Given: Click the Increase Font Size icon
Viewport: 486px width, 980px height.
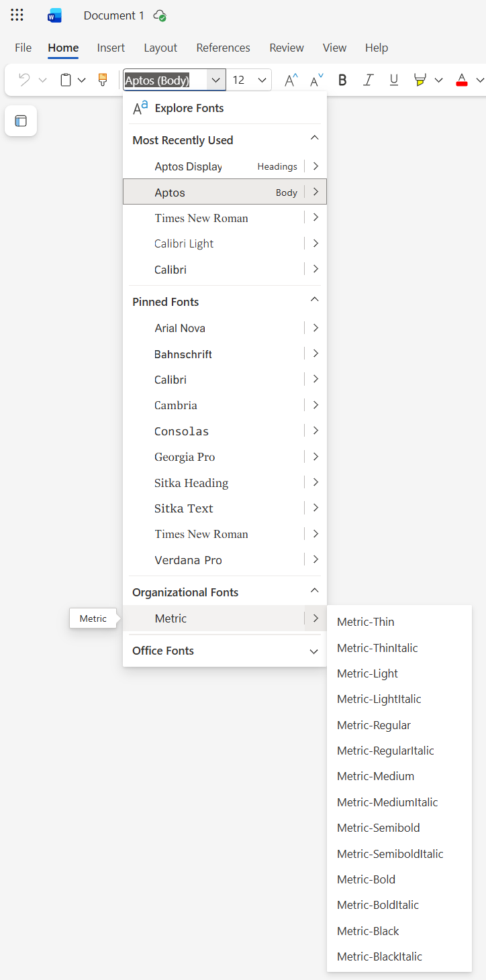Looking at the screenshot, I should pos(291,80).
